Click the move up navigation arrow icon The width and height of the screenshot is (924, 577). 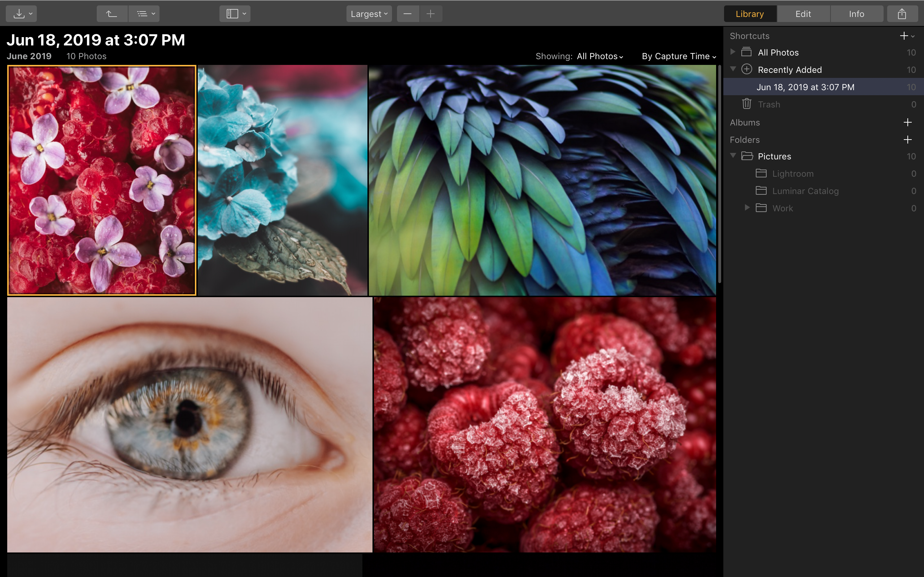pos(112,13)
